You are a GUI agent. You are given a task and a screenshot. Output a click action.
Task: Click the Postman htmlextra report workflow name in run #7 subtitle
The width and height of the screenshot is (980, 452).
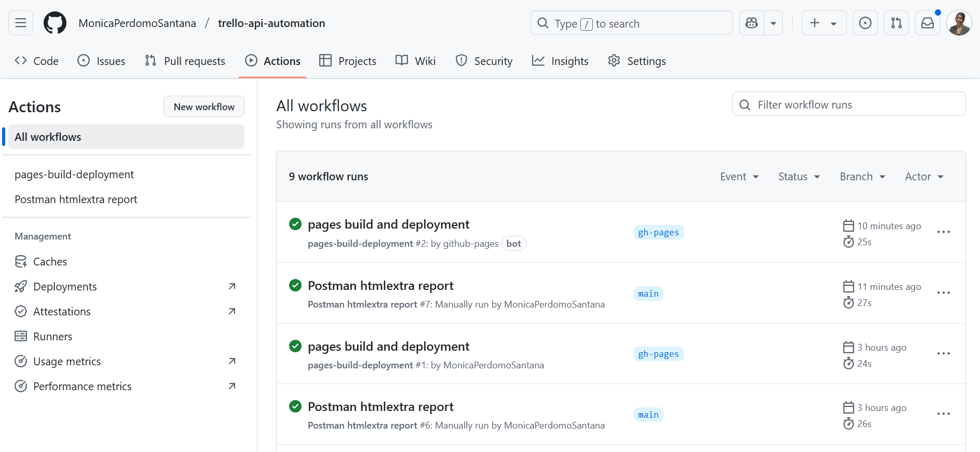(x=362, y=304)
